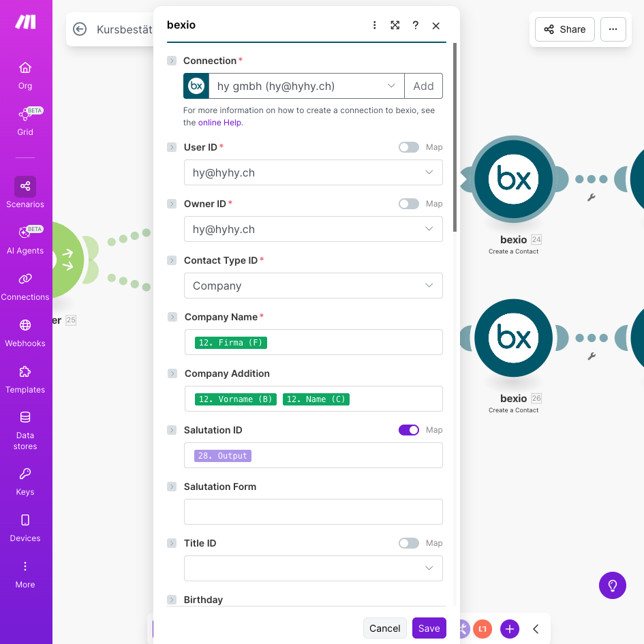Viewport: 644px width, 644px height.
Task: Open the Title ID dropdown
Action: coord(313,568)
